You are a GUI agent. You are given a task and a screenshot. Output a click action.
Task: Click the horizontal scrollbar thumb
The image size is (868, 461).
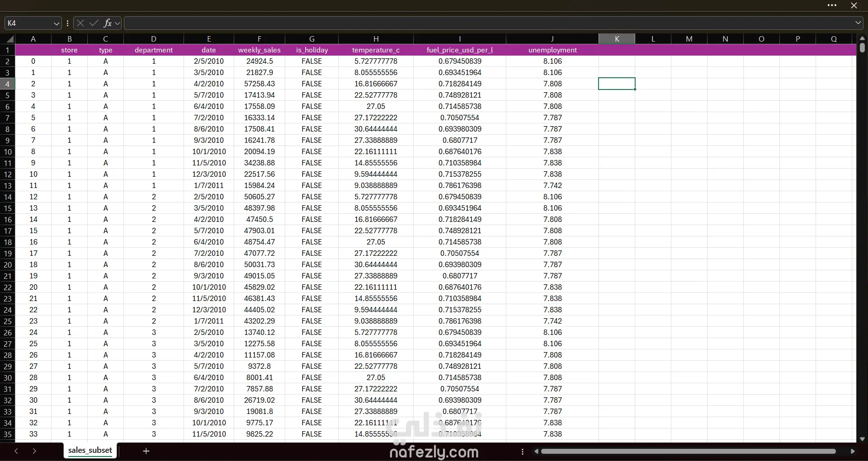click(x=689, y=451)
